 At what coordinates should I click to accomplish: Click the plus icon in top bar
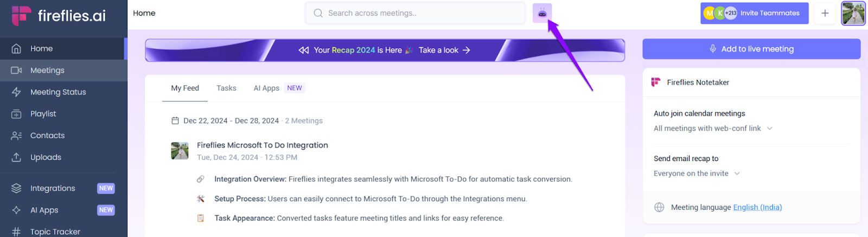point(825,13)
